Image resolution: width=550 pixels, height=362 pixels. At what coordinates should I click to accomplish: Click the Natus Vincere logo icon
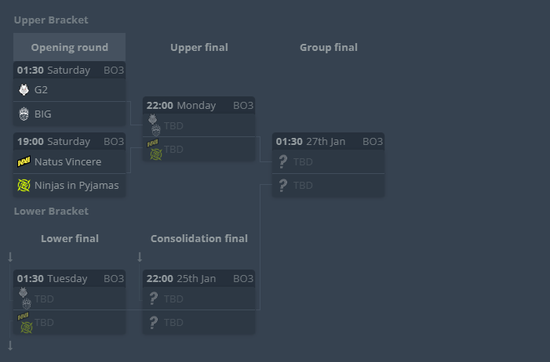coord(24,162)
